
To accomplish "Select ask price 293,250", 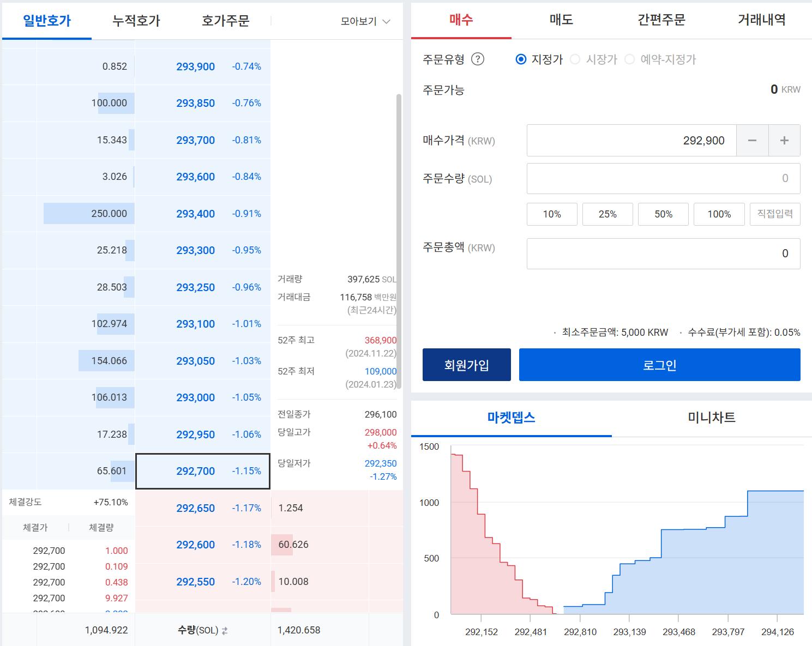I will [203, 287].
